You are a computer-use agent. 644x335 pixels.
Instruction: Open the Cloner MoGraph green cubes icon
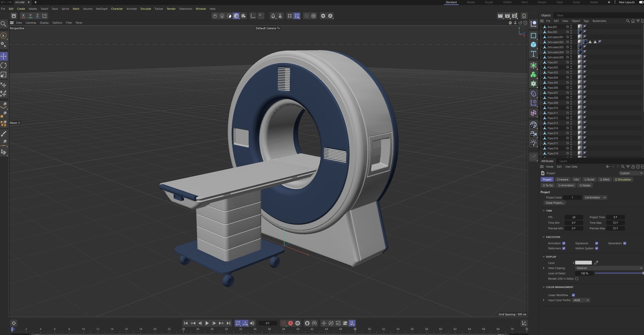pos(533,75)
